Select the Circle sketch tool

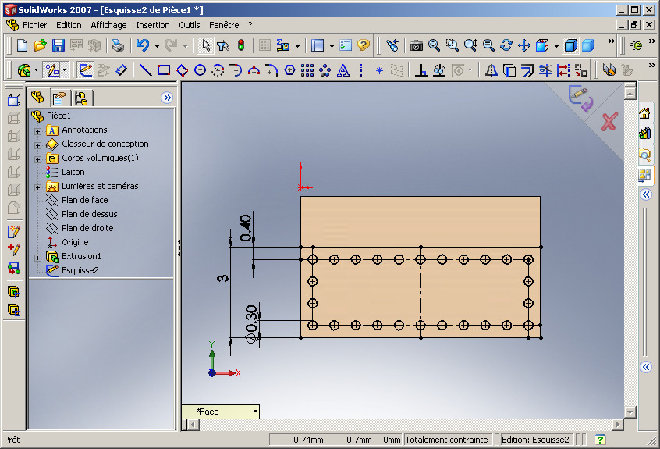point(200,70)
